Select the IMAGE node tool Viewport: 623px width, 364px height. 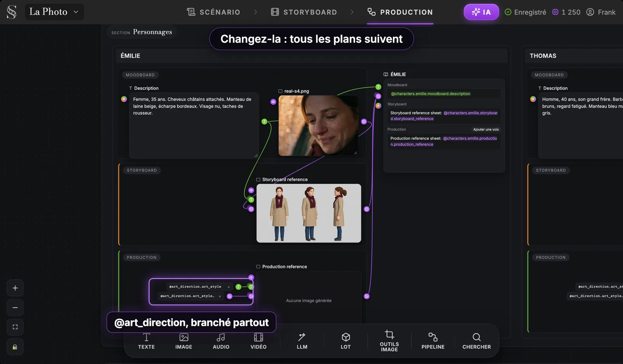point(184,341)
